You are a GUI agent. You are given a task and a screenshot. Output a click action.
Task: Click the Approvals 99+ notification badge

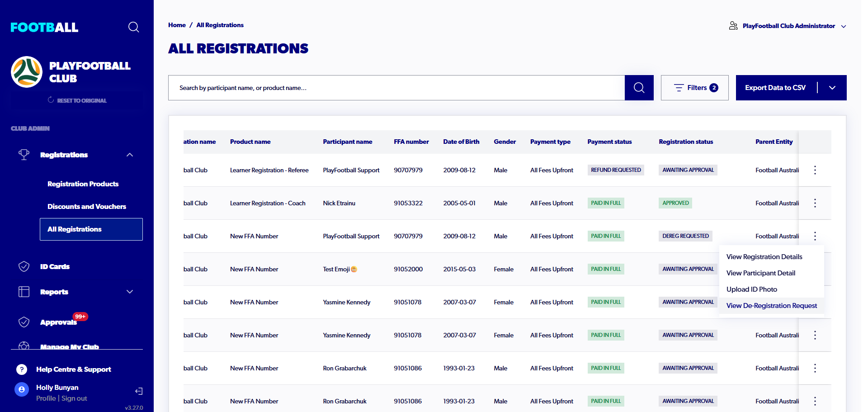click(80, 317)
